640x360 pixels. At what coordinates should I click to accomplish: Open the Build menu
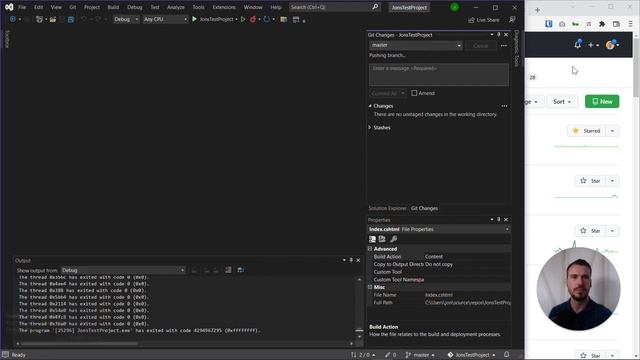point(113,7)
